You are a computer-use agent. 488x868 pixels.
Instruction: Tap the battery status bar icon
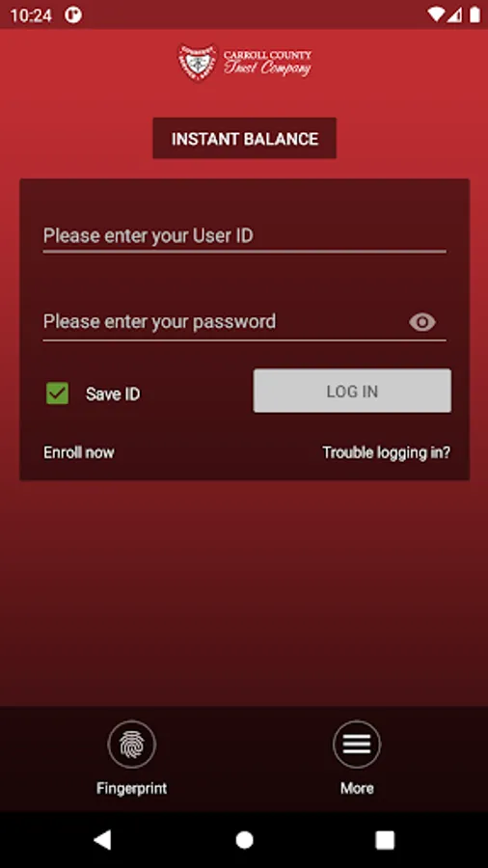pyautogui.click(x=474, y=14)
